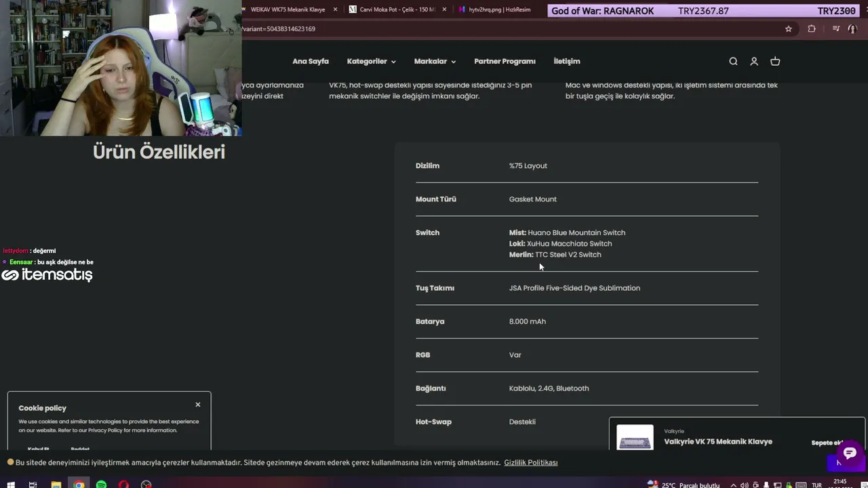The image size is (868, 488).
Task: Click the Hot-Swap row label
Action: [x=433, y=422]
